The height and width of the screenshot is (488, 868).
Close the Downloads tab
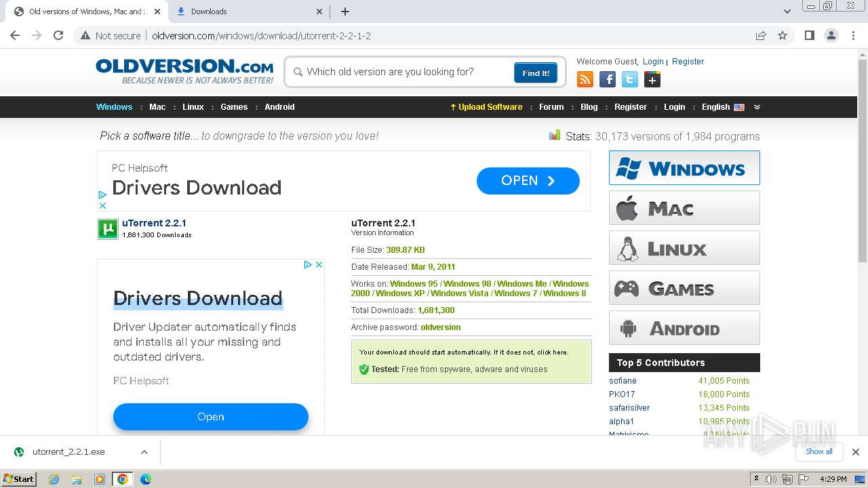(x=319, y=12)
